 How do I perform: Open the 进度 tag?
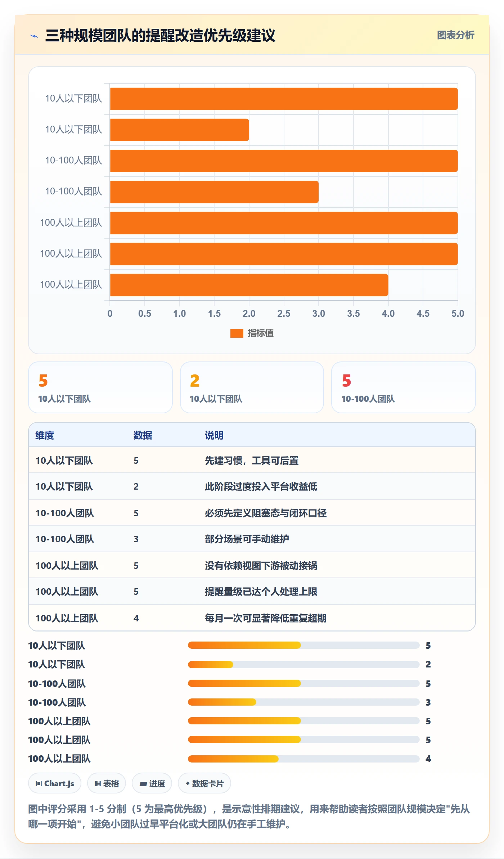point(152,783)
